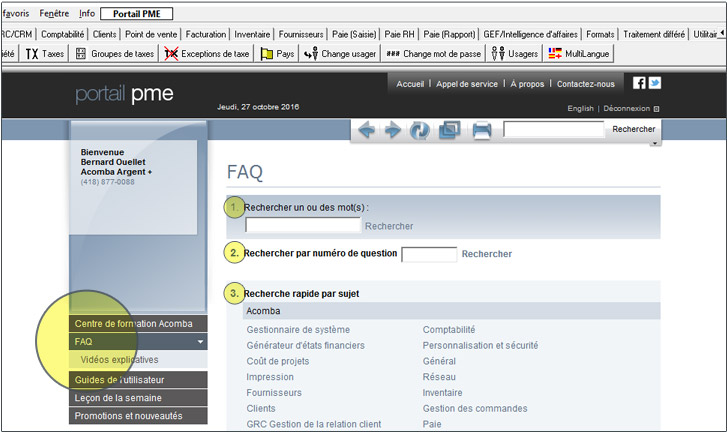This screenshot has width=727, height=433.
Task: Expand the small arrow below top Rechercher
Action: 654,143
